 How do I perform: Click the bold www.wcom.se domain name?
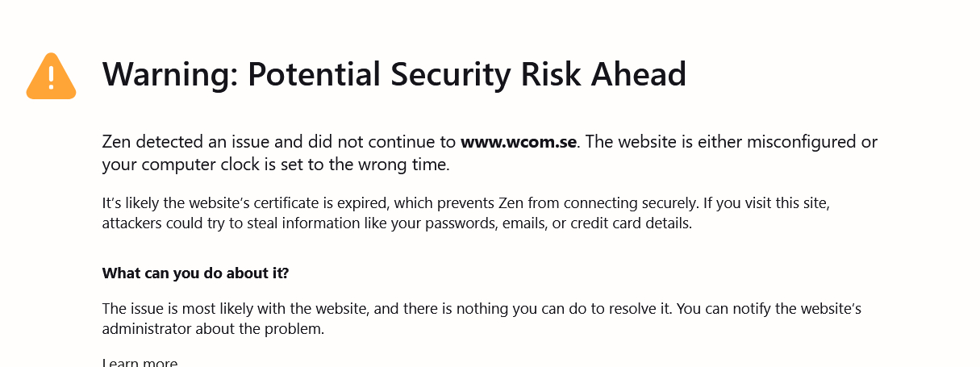[x=519, y=143]
